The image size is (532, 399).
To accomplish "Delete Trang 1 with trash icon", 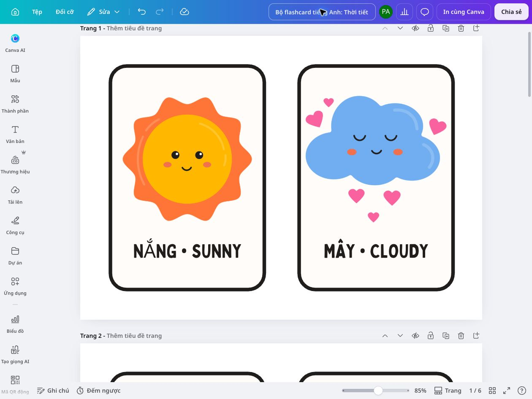I will (461, 28).
